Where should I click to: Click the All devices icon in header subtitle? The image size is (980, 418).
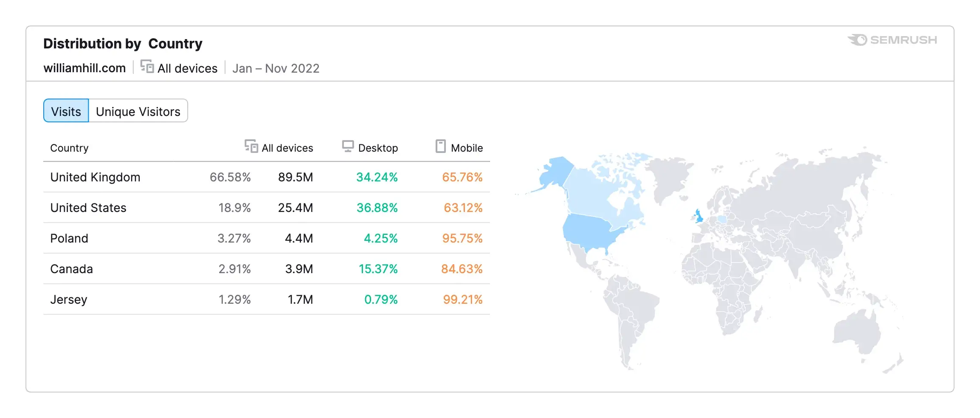[147, 67]
